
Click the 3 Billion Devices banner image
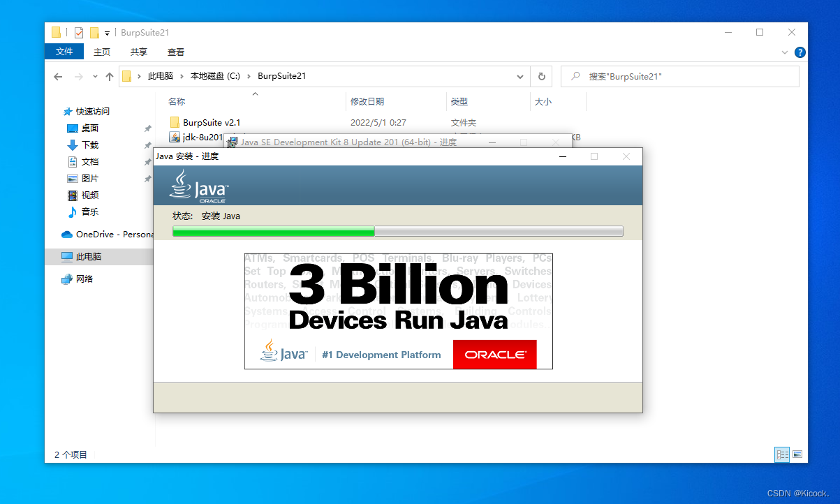pos(398,311)
